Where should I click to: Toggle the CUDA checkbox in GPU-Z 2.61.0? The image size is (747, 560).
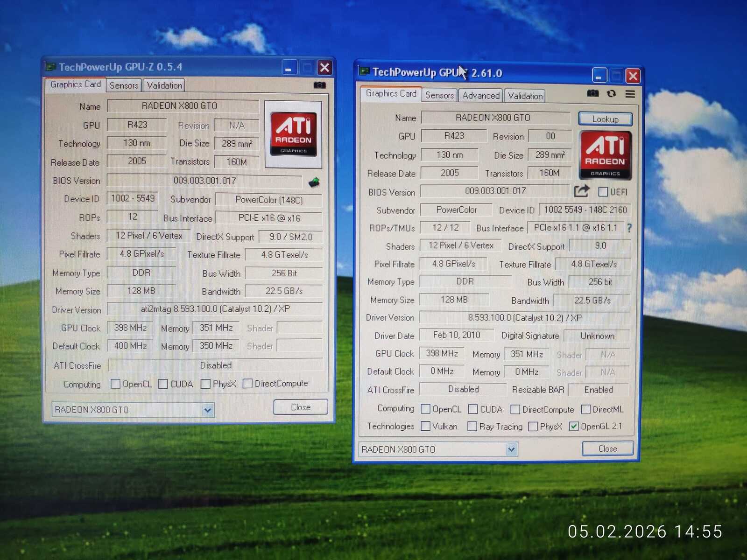473,409
